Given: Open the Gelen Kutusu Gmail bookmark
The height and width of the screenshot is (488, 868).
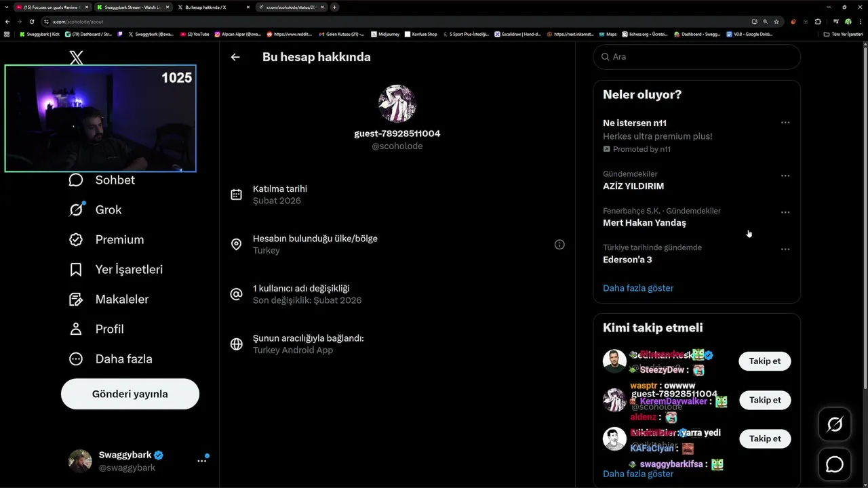Looking at the screenshot, I should tap(341, 34).
